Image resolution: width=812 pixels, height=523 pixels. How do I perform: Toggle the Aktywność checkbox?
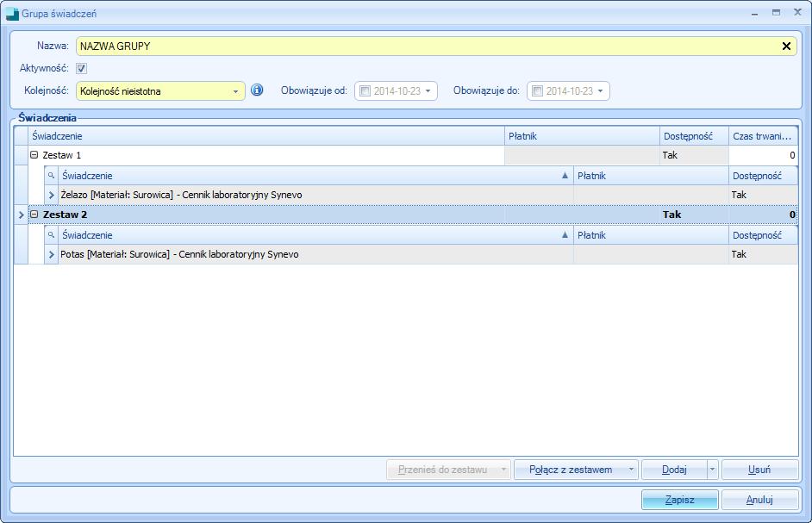click(81, 68)
